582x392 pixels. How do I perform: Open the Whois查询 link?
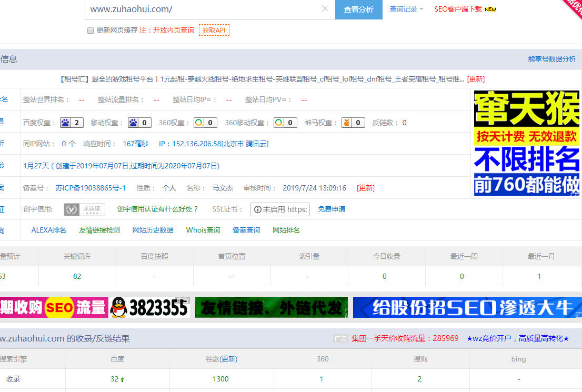pos(203,230)
